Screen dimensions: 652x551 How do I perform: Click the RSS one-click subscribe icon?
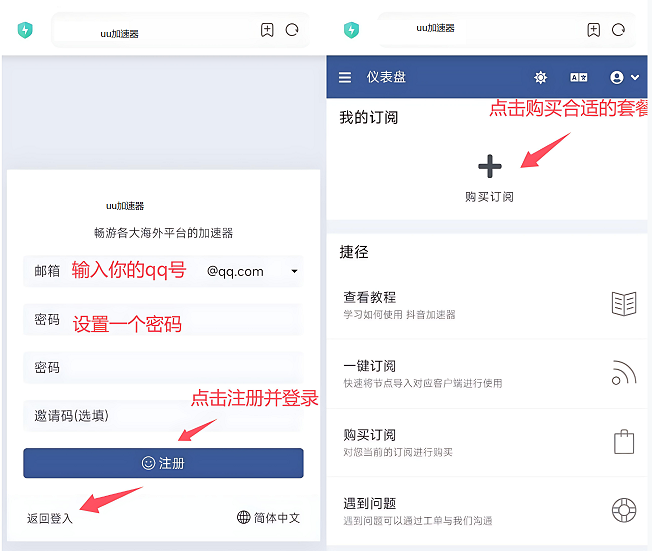(x=624, y=373)
